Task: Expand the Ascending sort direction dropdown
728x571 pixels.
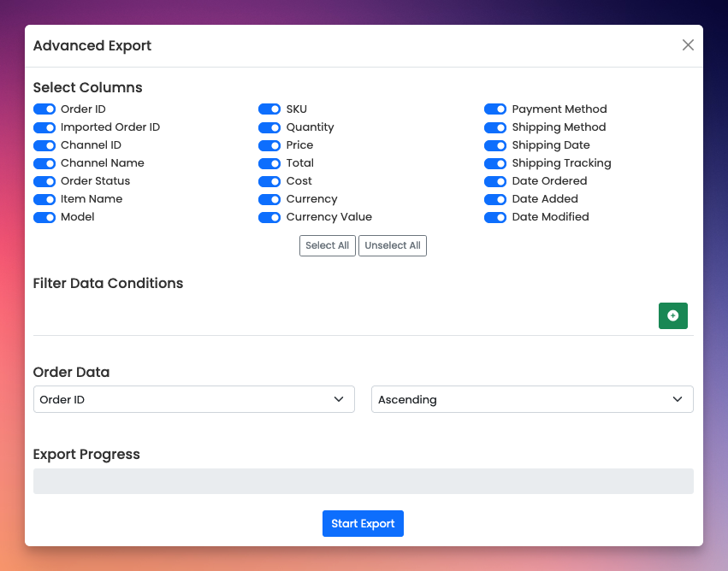Action: [x=531, y=399]
